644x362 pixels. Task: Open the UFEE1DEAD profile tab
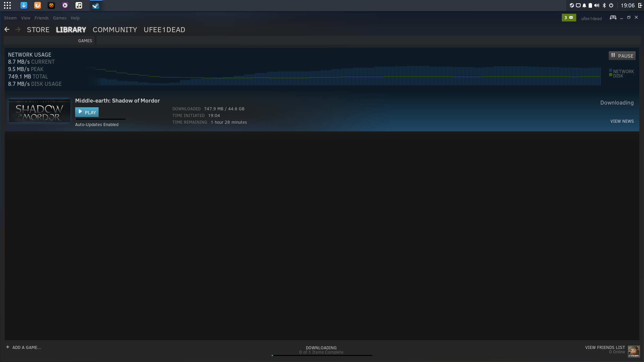click(x=164, y=29)
